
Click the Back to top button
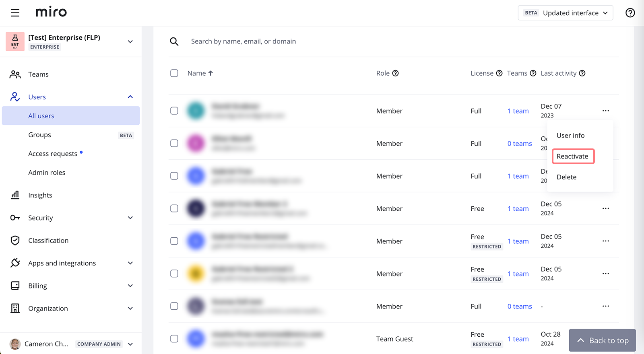point(602,340)
